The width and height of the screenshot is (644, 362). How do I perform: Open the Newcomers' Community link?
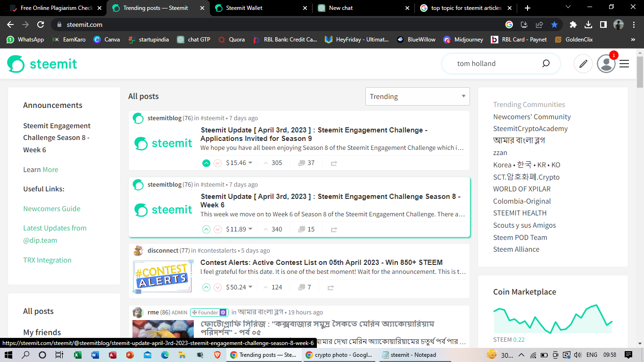point(532,116)
